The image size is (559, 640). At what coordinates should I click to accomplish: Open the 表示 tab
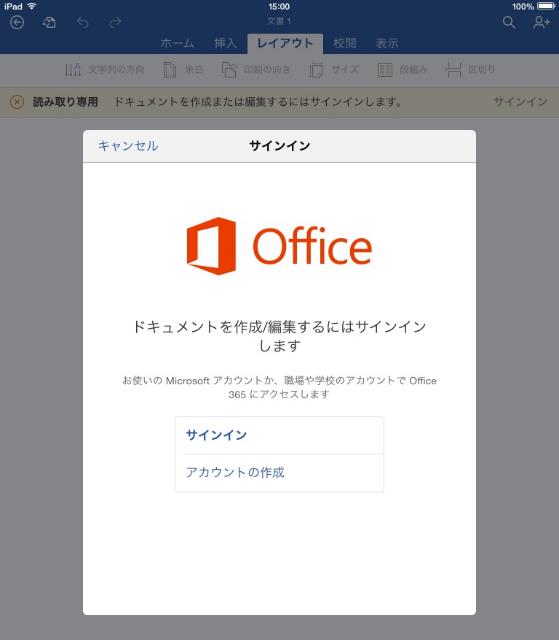[x=387, y=43]
